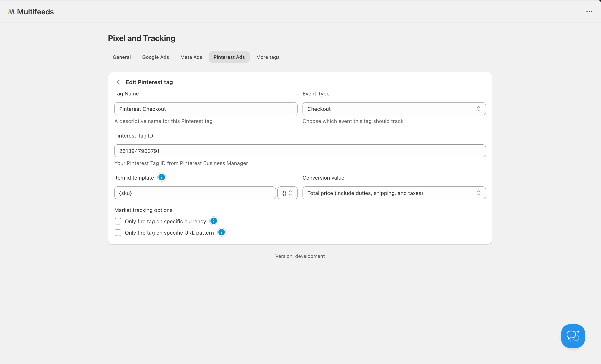Click the Item id template {sku} field
Screen dimensions: 601x364
(195, 193)
